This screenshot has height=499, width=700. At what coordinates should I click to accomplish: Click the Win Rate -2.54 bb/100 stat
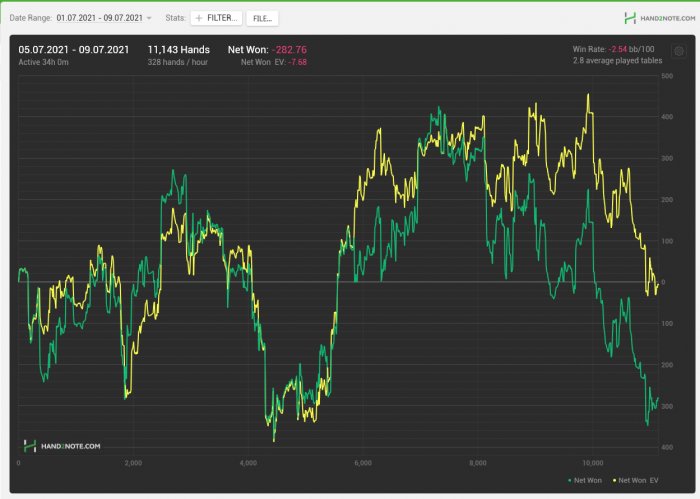(615, 48)
